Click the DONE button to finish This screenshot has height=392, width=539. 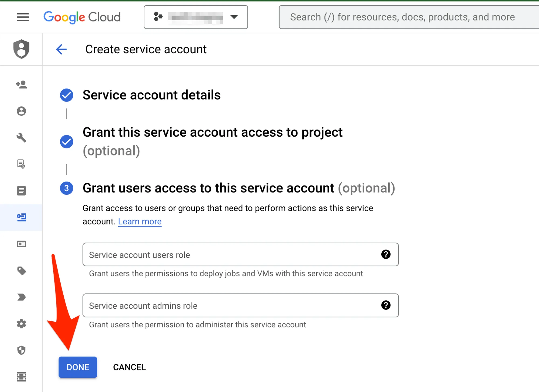pyautogui.click(x=78, y=367)
